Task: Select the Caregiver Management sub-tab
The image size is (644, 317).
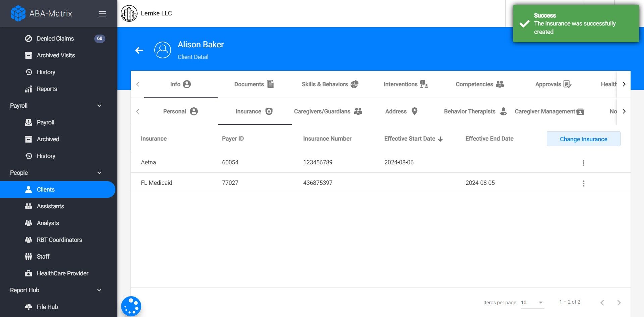Action: tap(549, 111)
